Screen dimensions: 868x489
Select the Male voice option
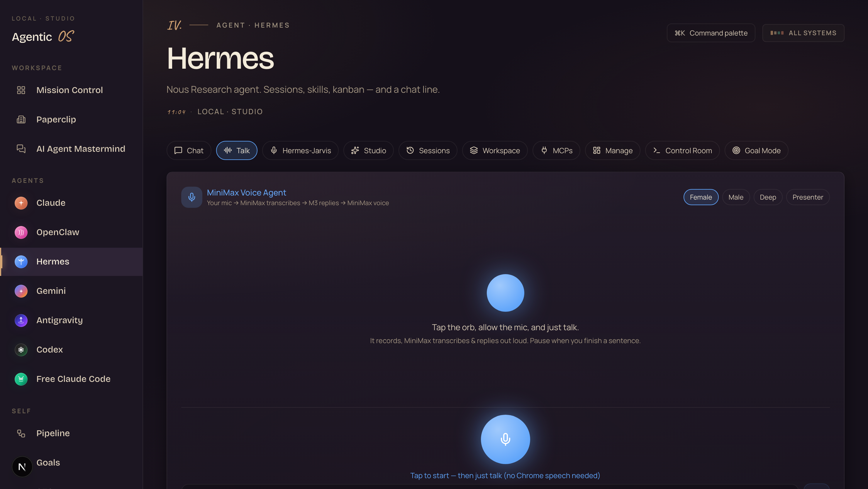736,197
